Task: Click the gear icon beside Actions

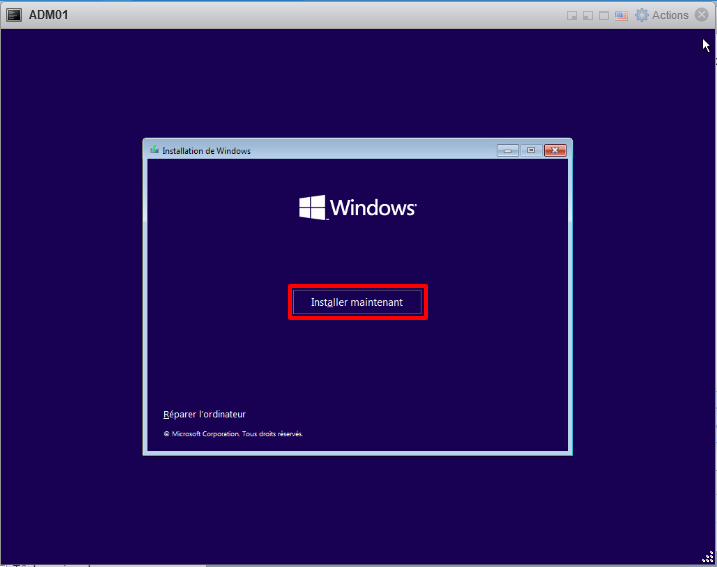Action: tap(642, 15)
